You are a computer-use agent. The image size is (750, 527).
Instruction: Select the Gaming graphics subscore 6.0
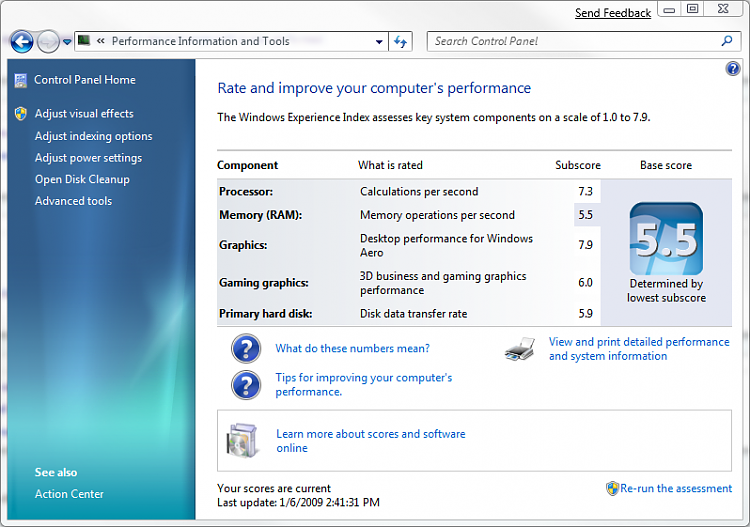pos(585,283)
